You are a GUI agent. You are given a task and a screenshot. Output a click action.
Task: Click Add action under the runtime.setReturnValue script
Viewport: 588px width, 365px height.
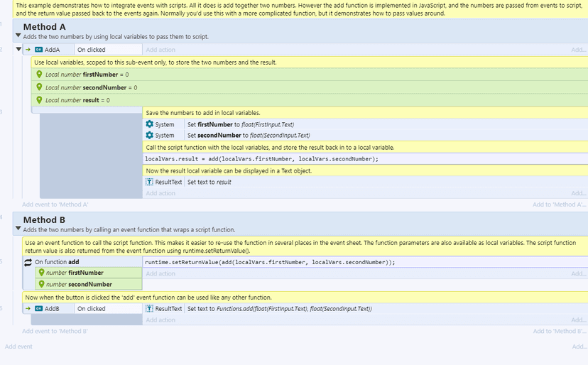click(x=160, y=273)
